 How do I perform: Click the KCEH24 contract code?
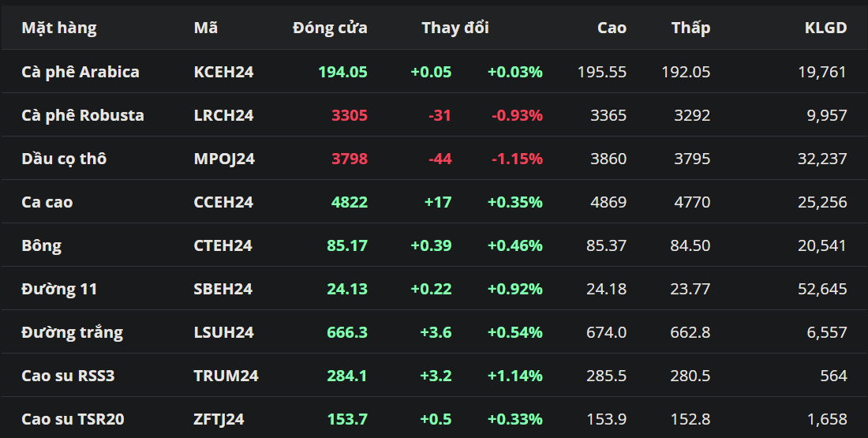[223, 72]
